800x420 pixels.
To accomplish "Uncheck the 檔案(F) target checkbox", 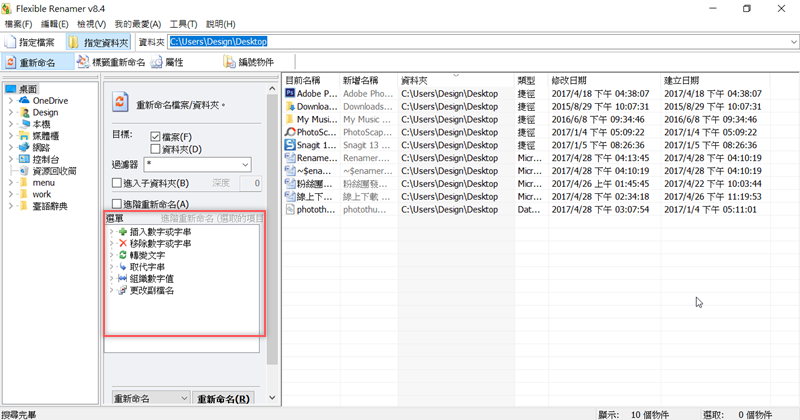I will 155,137.
